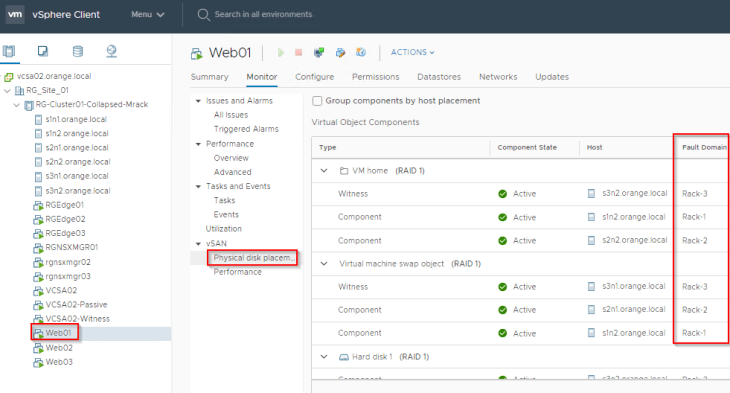Open the Events page

click(226, 215)
